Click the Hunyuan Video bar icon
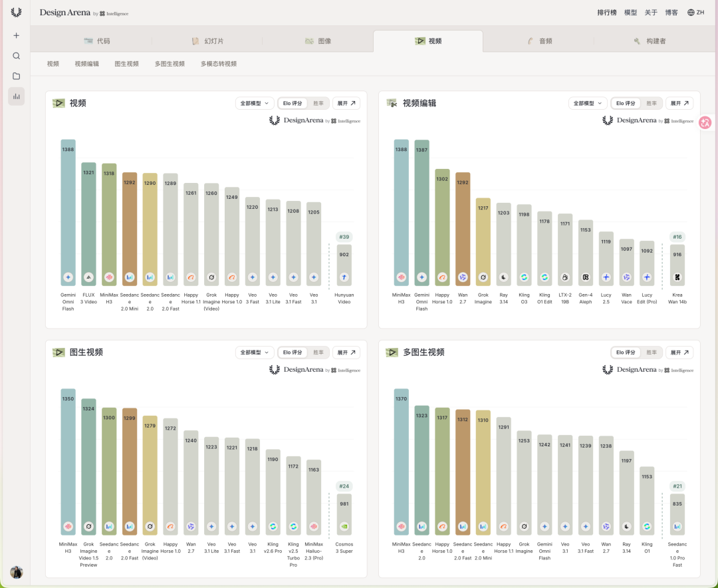 click(x=344, y=277)
